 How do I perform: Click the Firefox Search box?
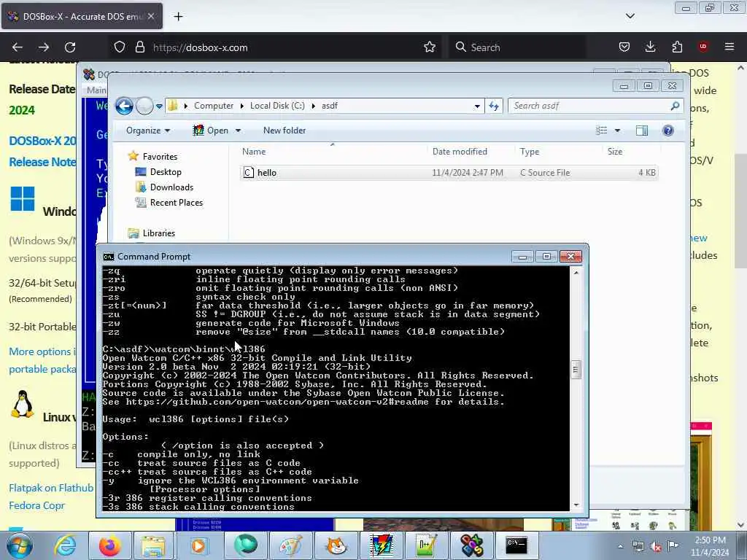click(x=517, y=47)
